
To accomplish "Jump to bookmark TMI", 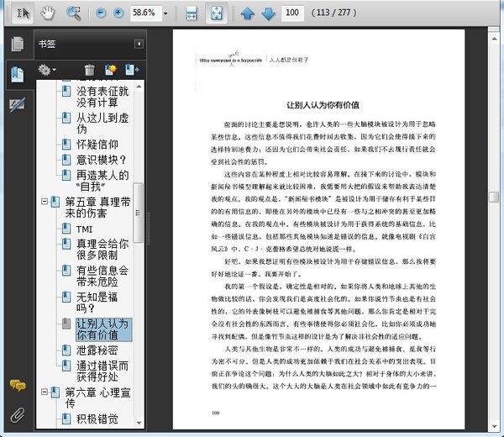I will point(84,229).
